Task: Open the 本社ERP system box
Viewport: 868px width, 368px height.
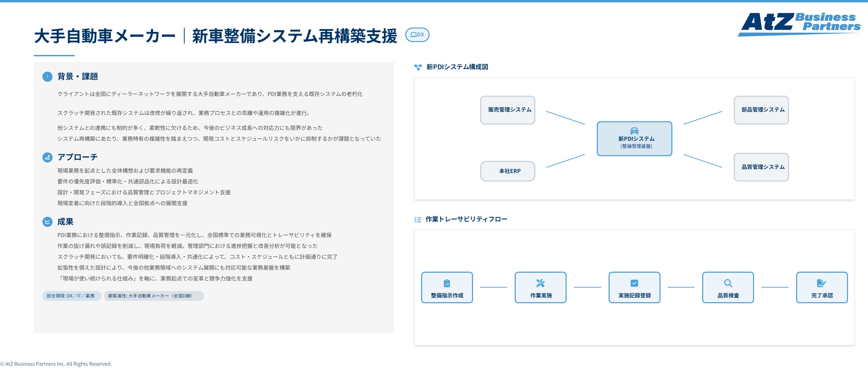Action: point(508,171)
